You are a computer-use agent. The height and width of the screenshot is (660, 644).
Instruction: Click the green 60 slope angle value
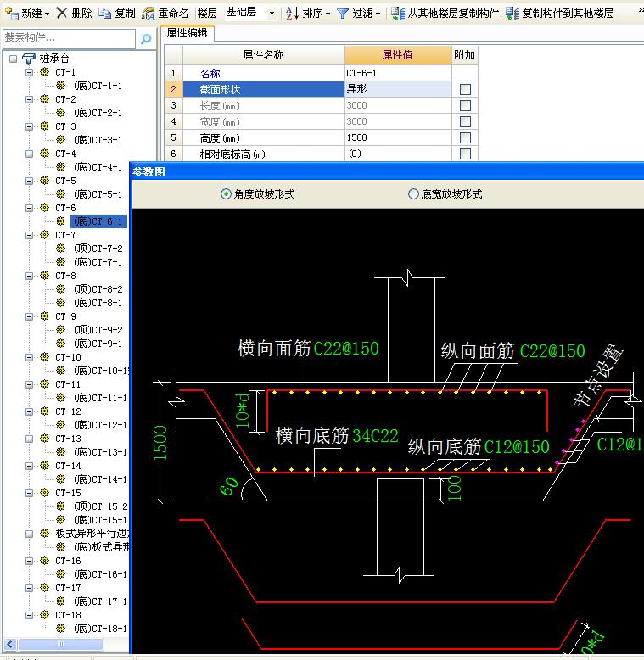[229, 487]
